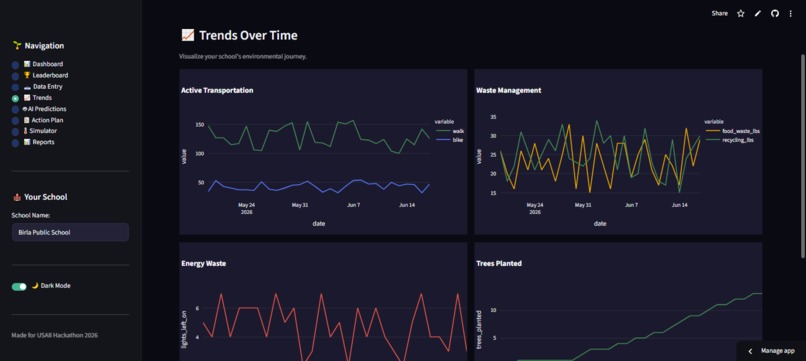Click the Dashboard chart icon

(27, 64)
